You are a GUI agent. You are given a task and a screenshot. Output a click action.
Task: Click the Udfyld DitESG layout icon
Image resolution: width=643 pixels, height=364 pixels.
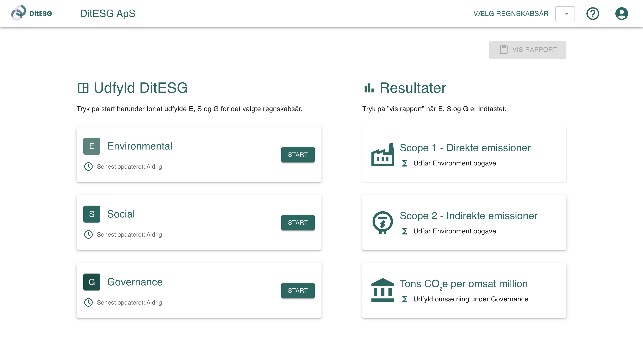click(83, 88)
